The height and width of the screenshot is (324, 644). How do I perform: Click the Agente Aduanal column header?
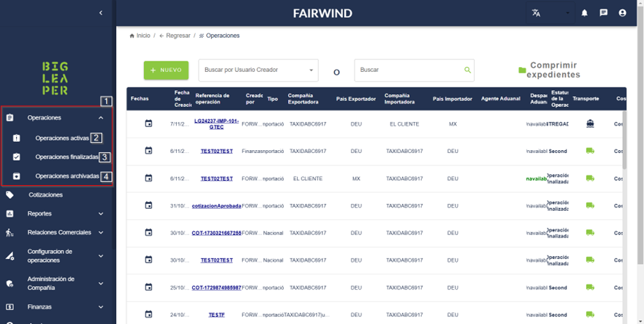(x=500, y=99)
